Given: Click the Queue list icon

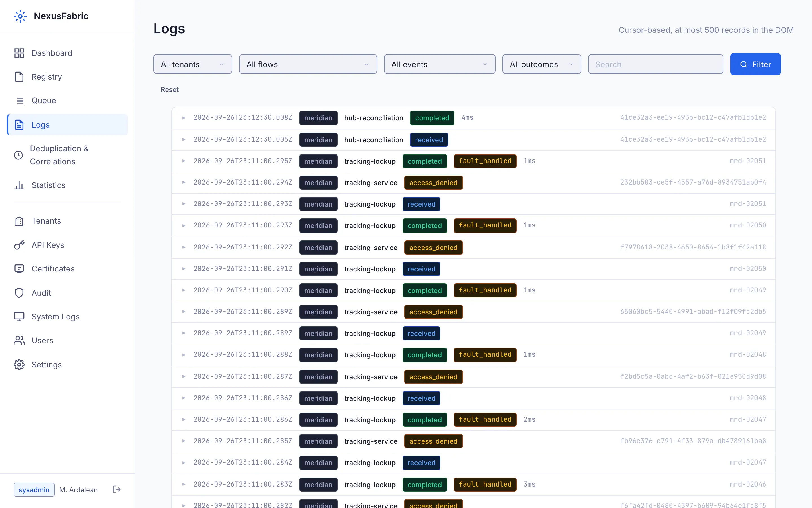Looking at the screenshot, I should [x=20, y=100].
